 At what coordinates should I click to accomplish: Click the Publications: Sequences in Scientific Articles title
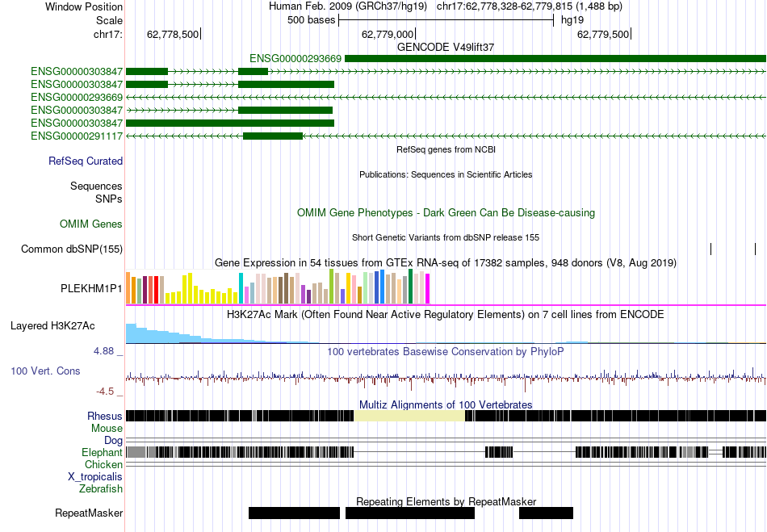[446, 174]
